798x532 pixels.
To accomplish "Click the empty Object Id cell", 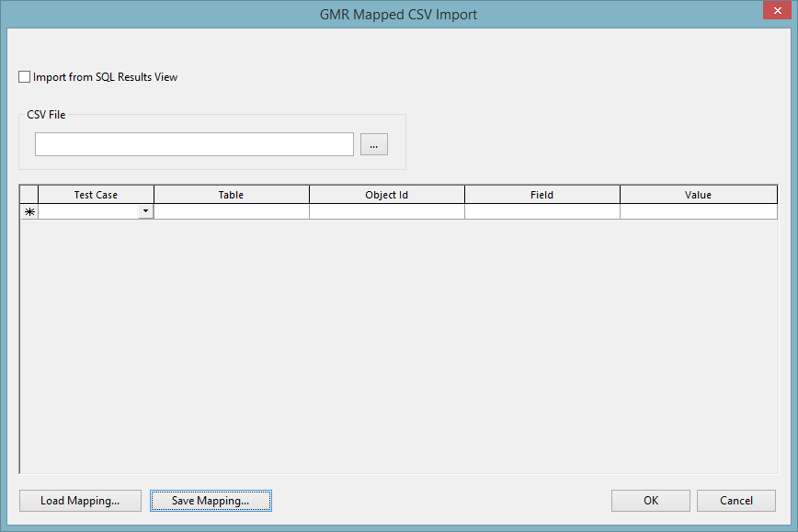I will (x=386, y=211).
